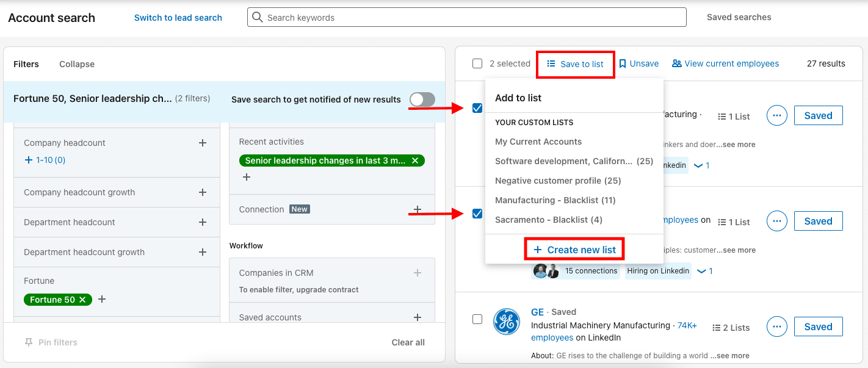
Task: Open more options for GE account
Action: 777,327
